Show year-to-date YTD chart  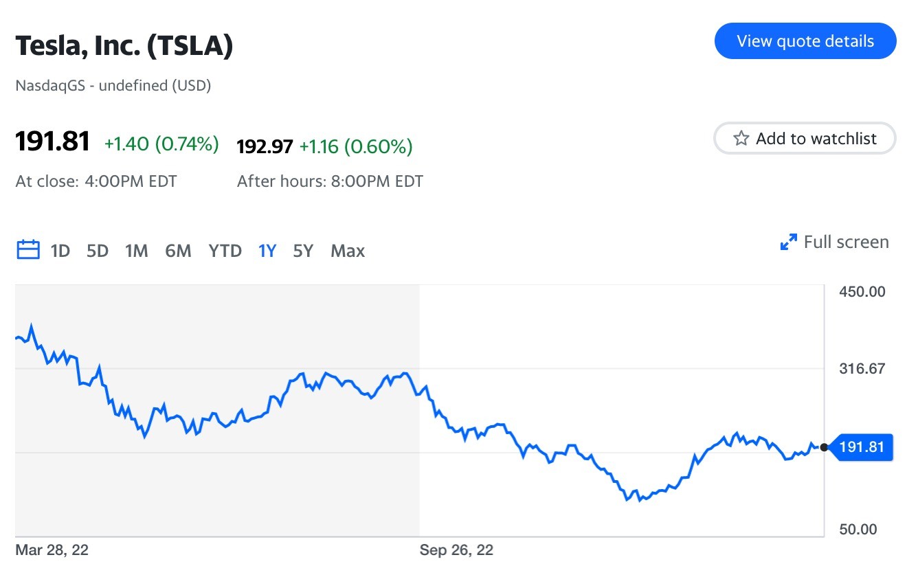coord(225,251)
